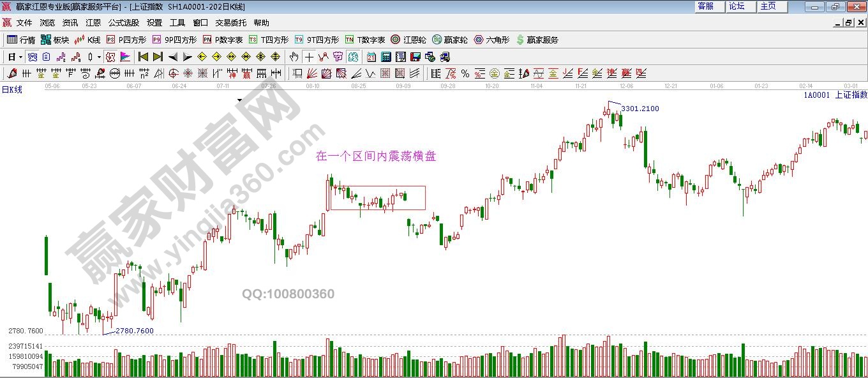Open the 公式选股 menu
868x378 pixels.
pos(123,22)
